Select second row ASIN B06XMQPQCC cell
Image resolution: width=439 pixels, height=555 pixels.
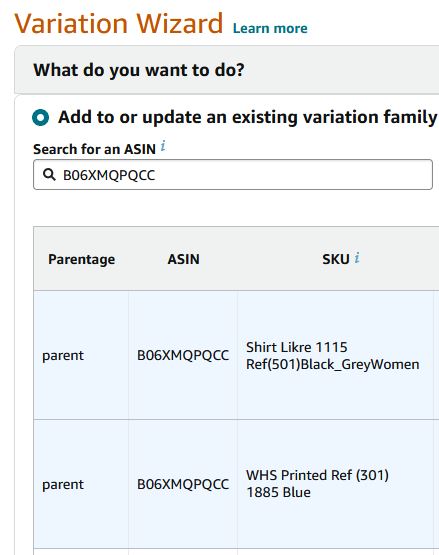pos(183,484)
